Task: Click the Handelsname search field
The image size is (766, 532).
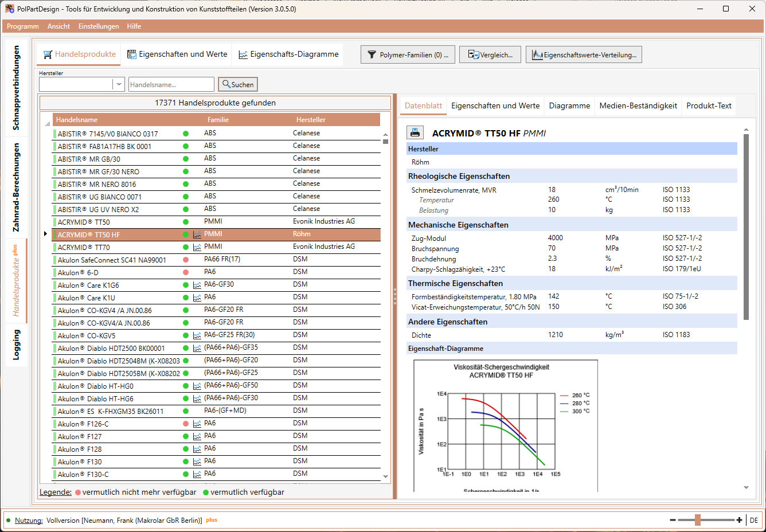Action: pyautogui.click(x=171, y=84)
